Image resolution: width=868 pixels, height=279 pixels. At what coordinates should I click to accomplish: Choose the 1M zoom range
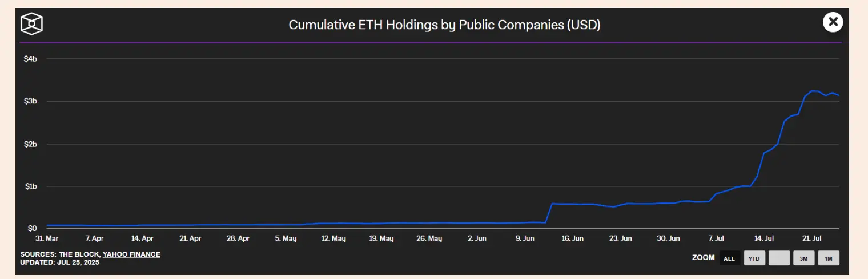point(829,258)
